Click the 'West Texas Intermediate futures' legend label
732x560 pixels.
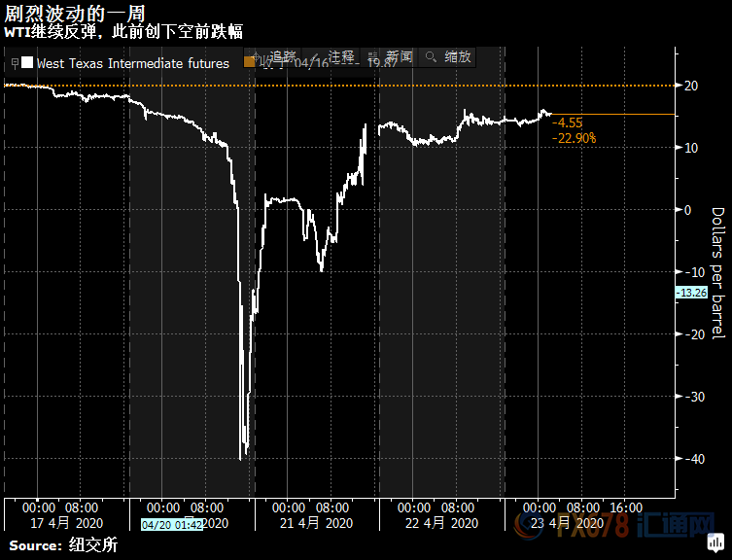click(133, 63)
